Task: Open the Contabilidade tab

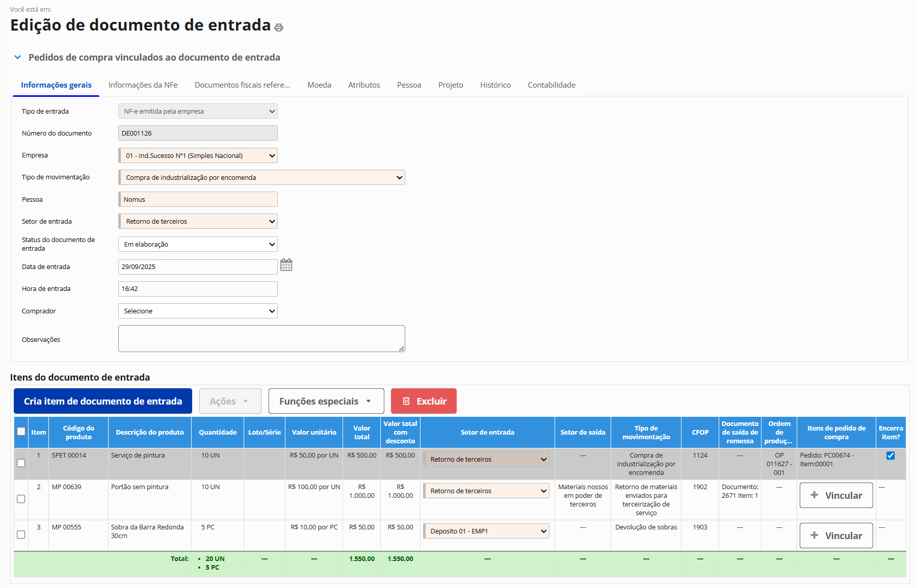Action: point(551,85)
